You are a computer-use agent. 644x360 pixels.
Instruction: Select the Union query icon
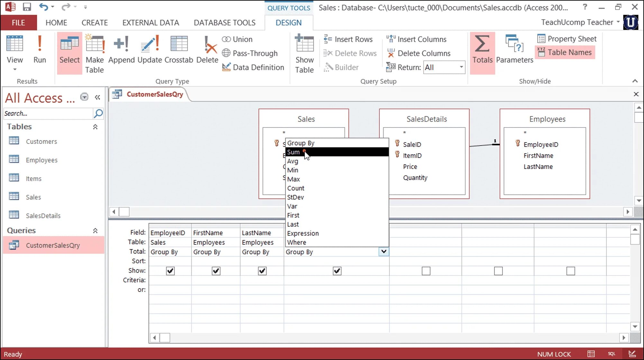click(x=226, y=39)
